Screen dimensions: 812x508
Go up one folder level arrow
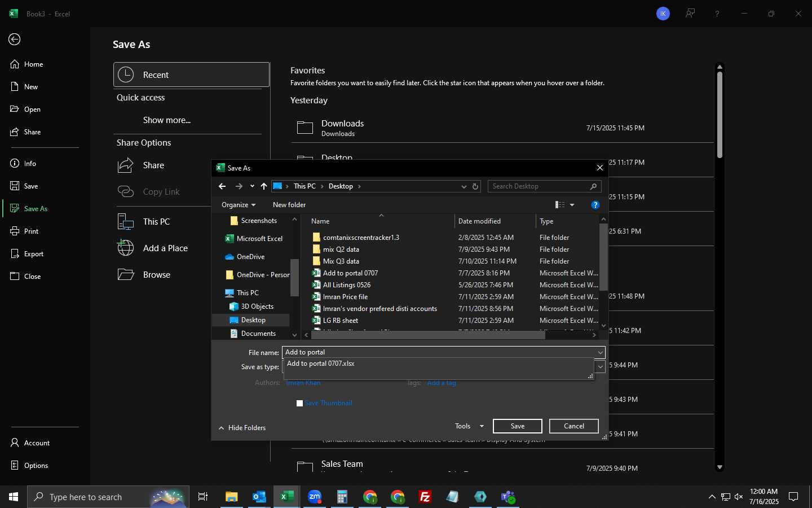point(264,186)
